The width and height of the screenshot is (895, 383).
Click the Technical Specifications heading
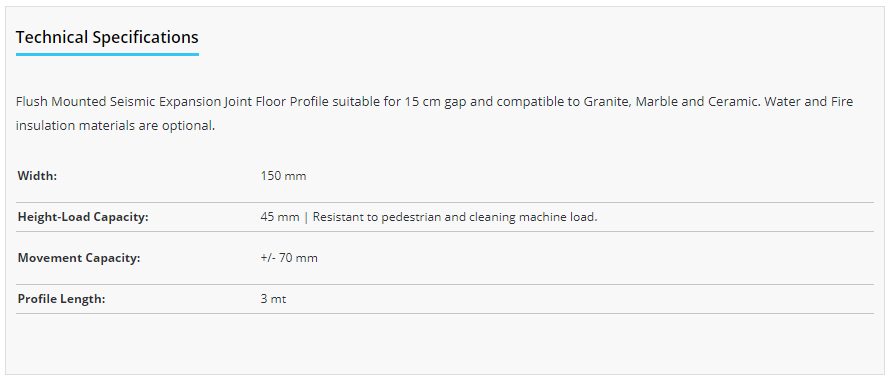tap(107, 38)
